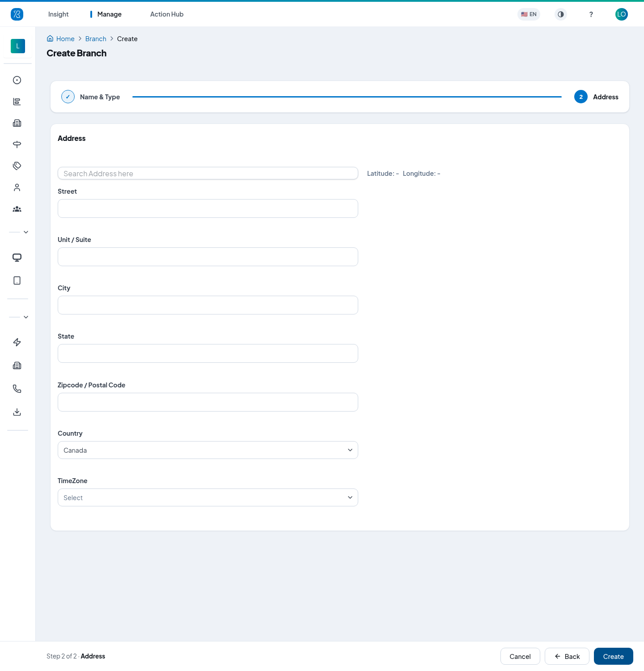Open the user group icon in the sidebar

pos(17,209)
